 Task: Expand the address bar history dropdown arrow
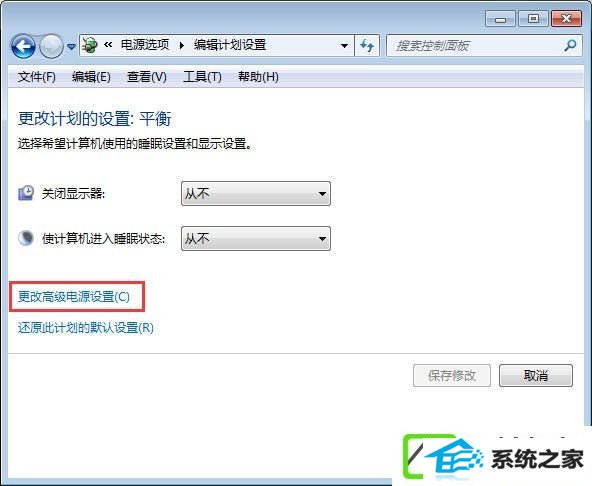point(344,46)
